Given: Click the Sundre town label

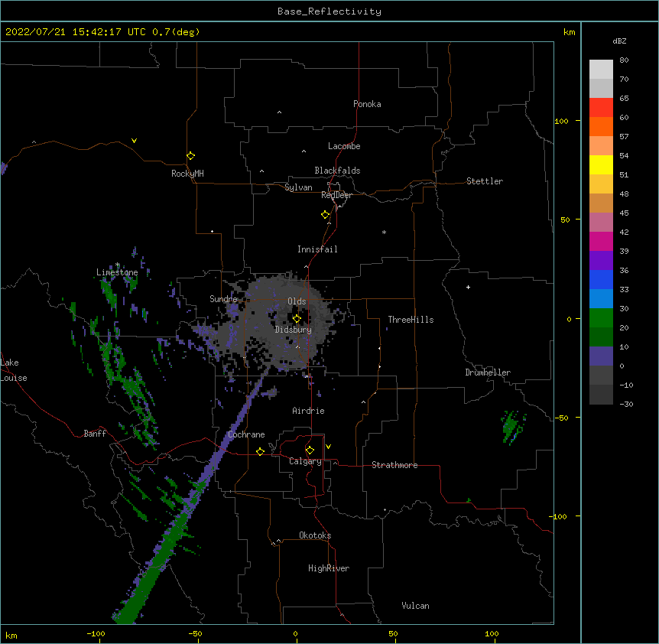Looking at the screenshot, I should [223, 299].
